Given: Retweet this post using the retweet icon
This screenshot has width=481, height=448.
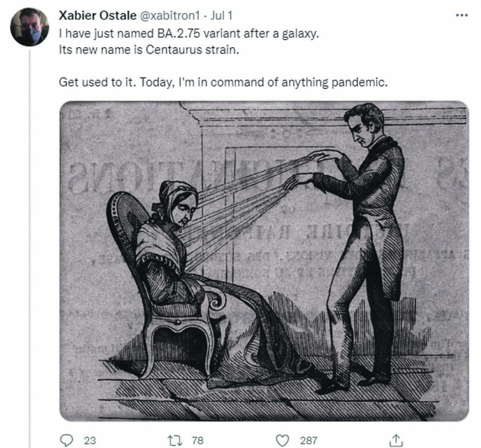Looking at the screenshot, I should pyautogui.click(x=175, y=441).
